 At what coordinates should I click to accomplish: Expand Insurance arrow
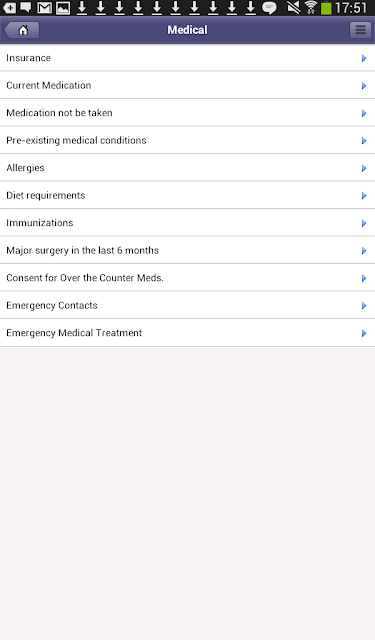point(364,58)
